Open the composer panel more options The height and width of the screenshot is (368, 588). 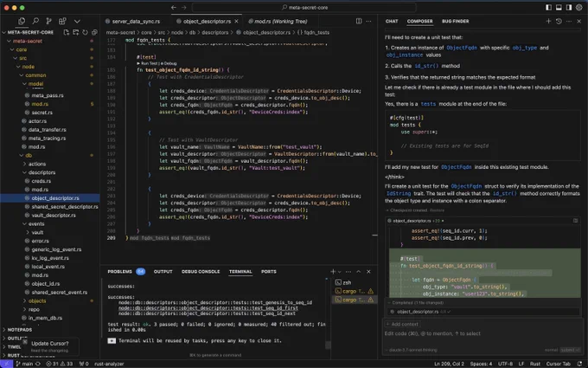569,22
